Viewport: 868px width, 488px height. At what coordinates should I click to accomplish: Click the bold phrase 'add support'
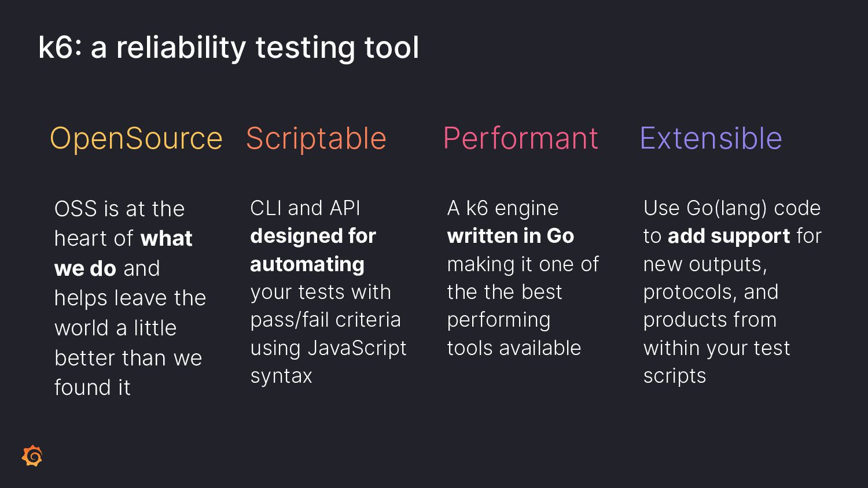pyautogui.click(x=729, y=236)
